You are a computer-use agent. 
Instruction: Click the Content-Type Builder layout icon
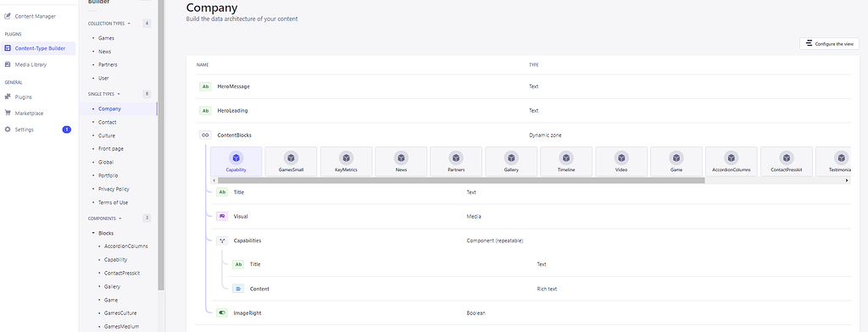(8, 48)
